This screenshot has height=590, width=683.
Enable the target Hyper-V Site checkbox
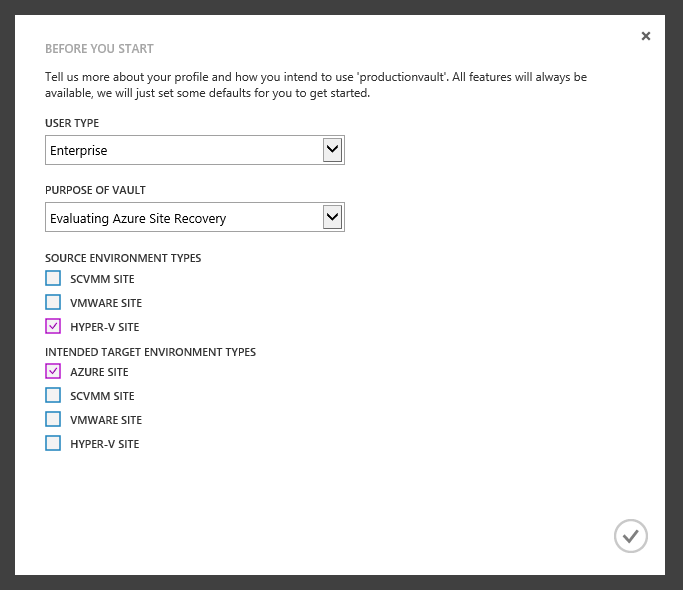coord(53,443)
